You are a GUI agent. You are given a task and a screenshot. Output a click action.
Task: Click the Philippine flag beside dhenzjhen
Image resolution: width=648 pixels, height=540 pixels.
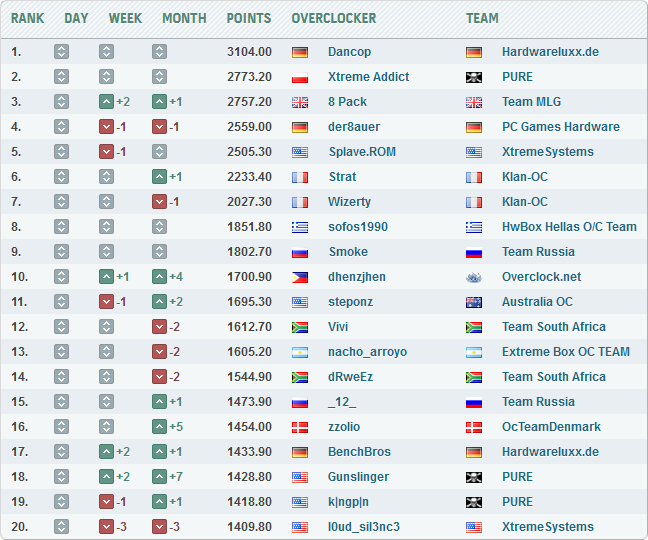pyautogui.click(x=300, y=277)
